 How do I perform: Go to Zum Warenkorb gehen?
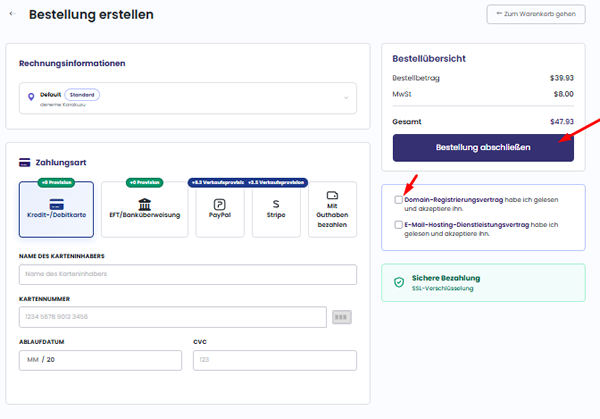coord(536,14)
